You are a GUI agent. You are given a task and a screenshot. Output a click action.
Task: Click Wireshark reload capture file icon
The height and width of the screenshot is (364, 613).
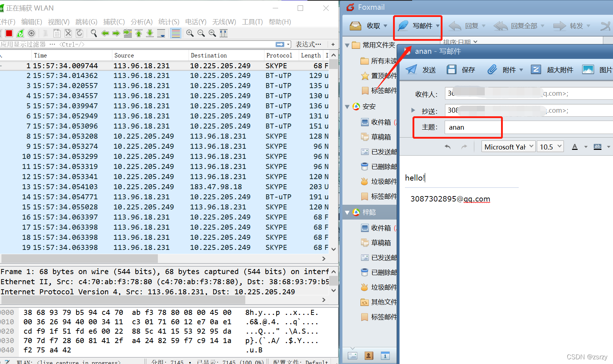click(x=79, y=33)
